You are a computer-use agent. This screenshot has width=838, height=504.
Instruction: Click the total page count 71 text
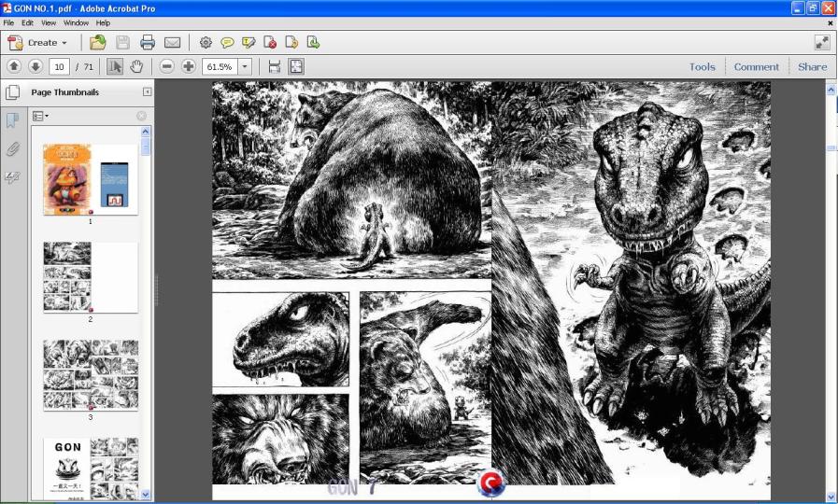pyautogui.click(x=88, y=67)
